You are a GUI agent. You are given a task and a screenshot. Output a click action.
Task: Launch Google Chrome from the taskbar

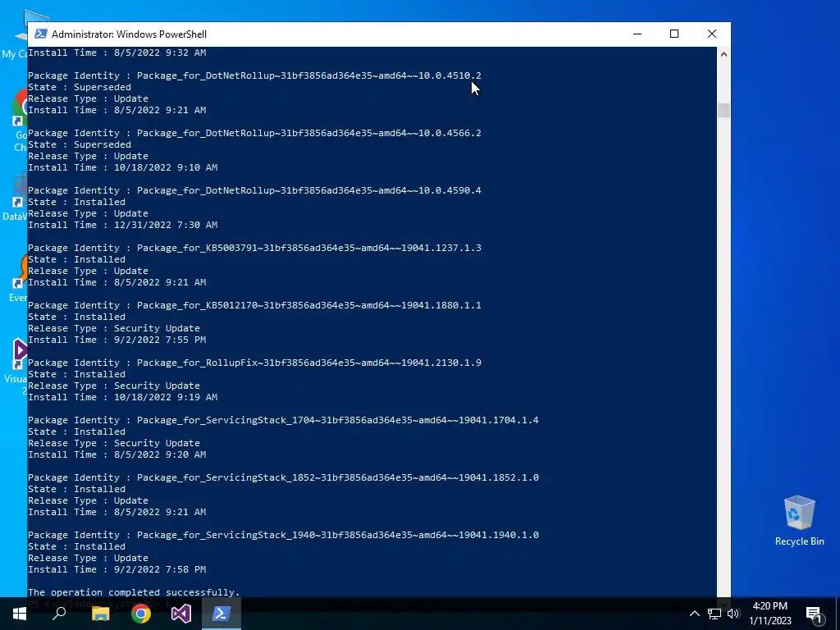[x=141, y=614]
